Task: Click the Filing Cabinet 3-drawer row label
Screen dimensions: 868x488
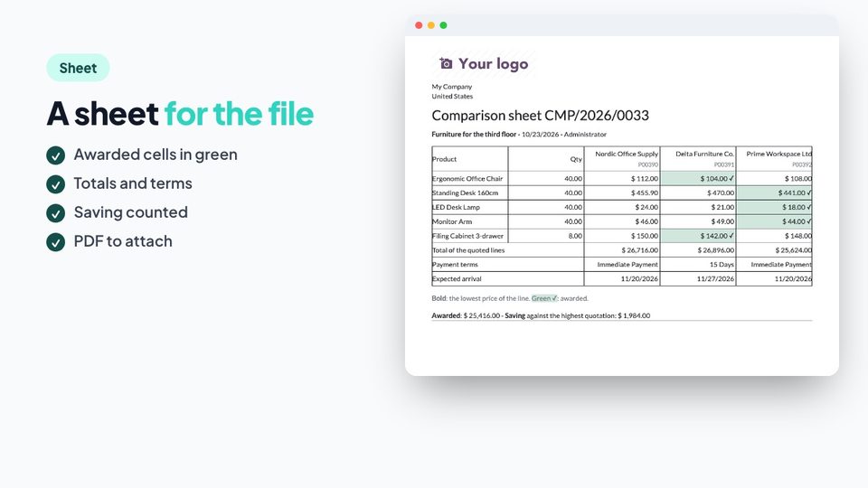Action: [468, 236]
